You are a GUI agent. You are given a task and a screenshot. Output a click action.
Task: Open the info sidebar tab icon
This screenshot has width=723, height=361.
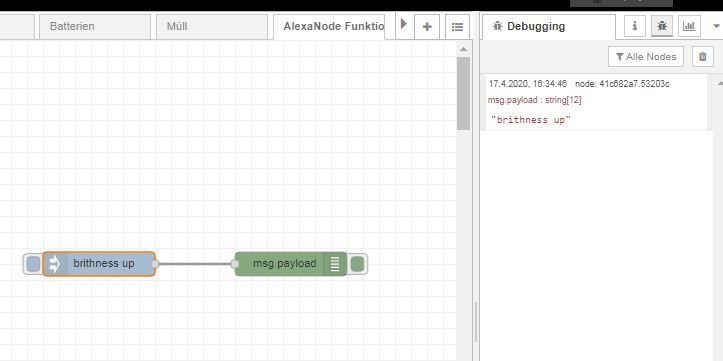click(634, 26)
